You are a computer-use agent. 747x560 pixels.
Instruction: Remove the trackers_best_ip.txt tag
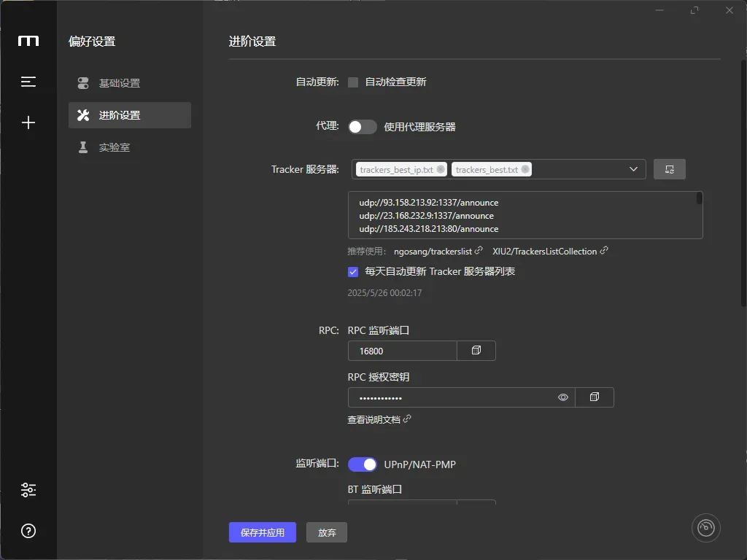click(x=441, y=169)
